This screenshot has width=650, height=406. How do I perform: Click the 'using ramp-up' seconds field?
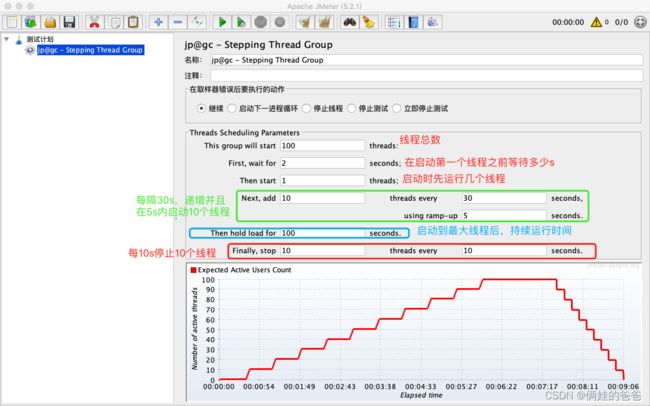(x=504, y=216)
